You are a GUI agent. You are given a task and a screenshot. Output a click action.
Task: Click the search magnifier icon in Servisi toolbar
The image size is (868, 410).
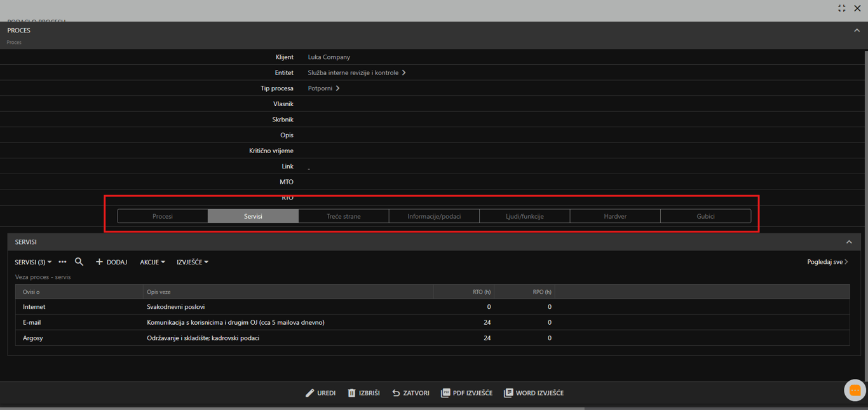[x=79, y=262]
